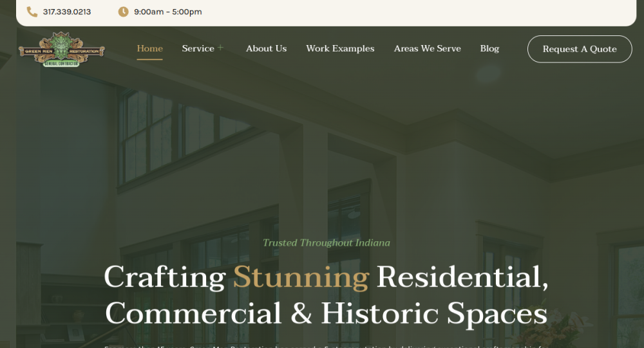Expand the Service submenu plus sign
This screenshot has width=644, height=348.
(x=220, y=48)
